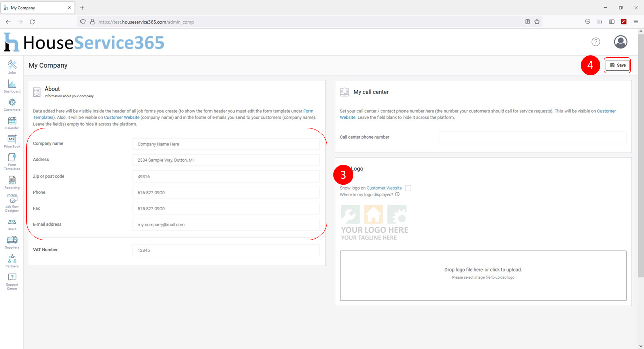644x349 pixels.
Task: Open the user account avatar menu
Action: point(621,42)
